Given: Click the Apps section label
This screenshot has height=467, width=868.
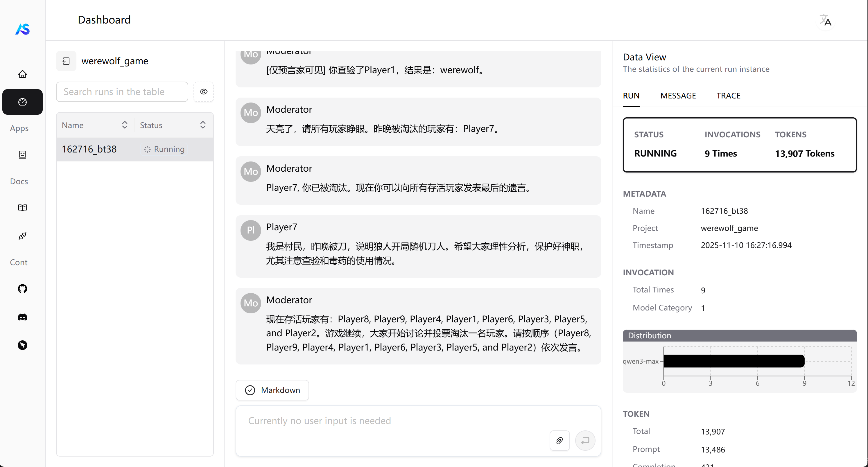Looking at the screenshot, I should point(19,128).
